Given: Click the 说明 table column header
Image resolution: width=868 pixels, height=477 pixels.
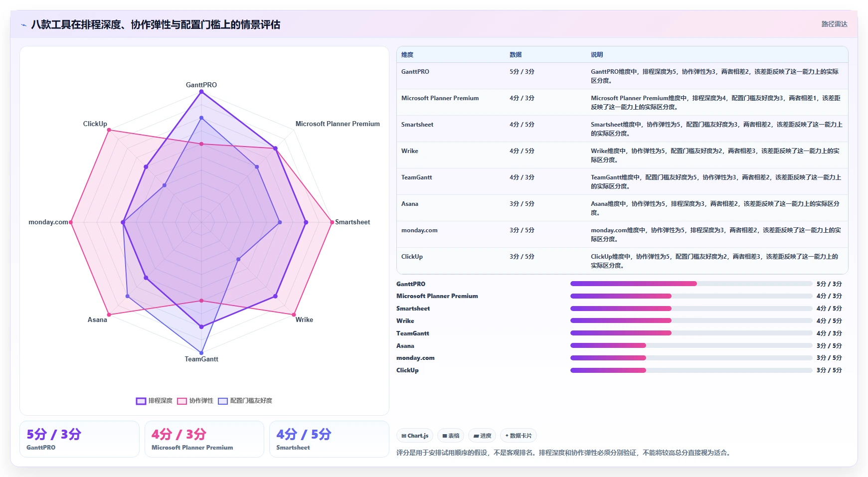Looking at the screenshot, I should click(597, 55).
